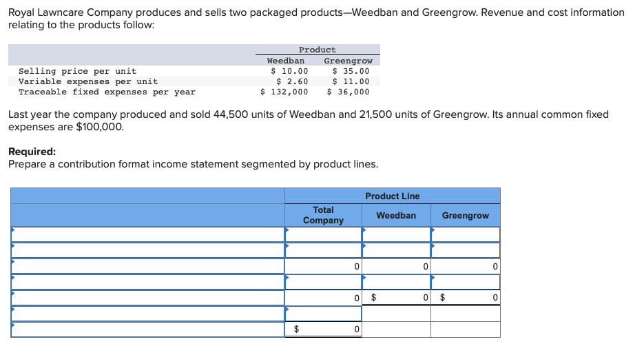Select sixth-row Total Company input cell
The width and height of the screenshot is (644, 344).
323,314
